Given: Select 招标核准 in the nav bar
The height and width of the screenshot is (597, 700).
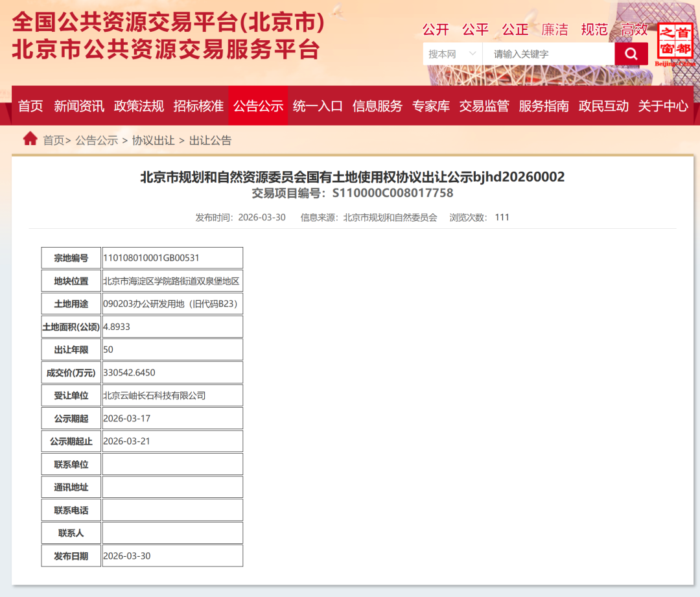Looking at the screenshot, I should (x=198, y=106).
